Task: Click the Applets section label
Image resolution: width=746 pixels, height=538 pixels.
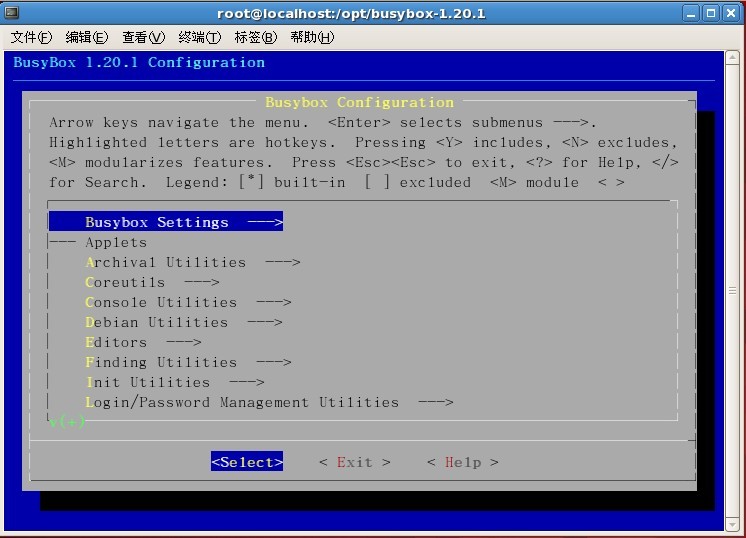Action: pyautogui.click(x=116, y=242)
